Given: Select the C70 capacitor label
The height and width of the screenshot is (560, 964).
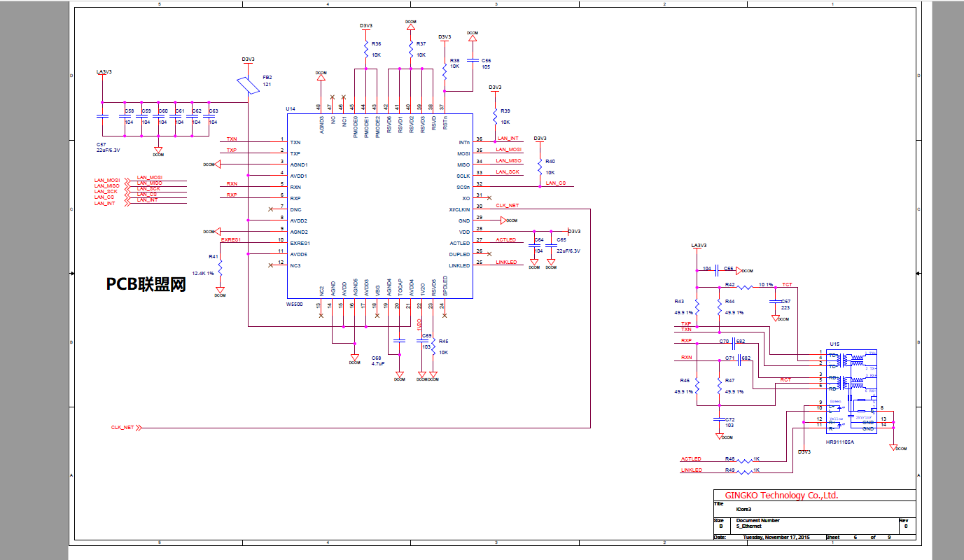Looking at the screenshot, I should pyautogui.click(x=725, y=341).
